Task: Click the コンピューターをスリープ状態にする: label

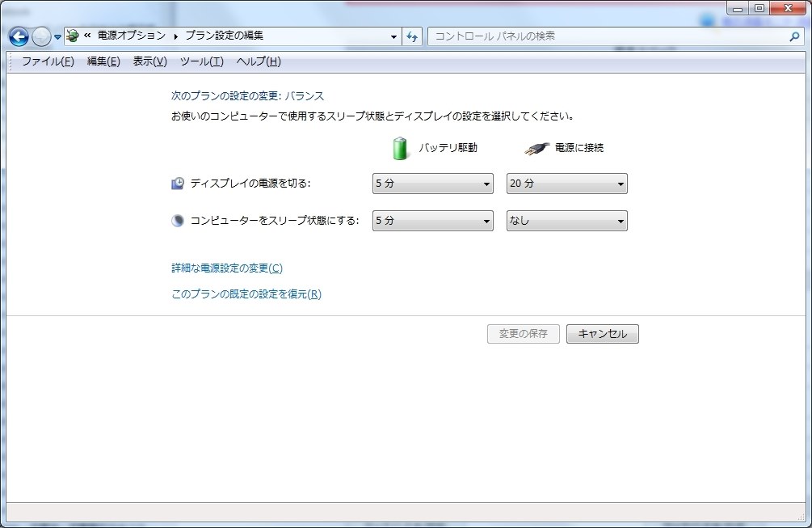Action: point(275,221)
